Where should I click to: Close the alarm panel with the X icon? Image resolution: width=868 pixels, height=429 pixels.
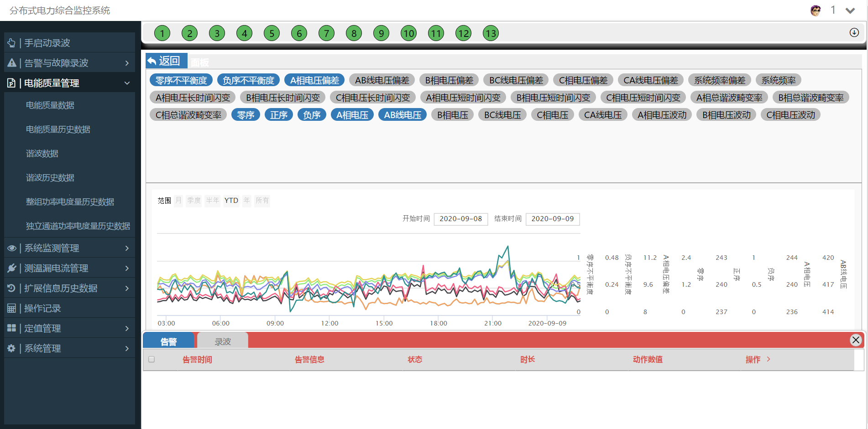pos(855,340)
